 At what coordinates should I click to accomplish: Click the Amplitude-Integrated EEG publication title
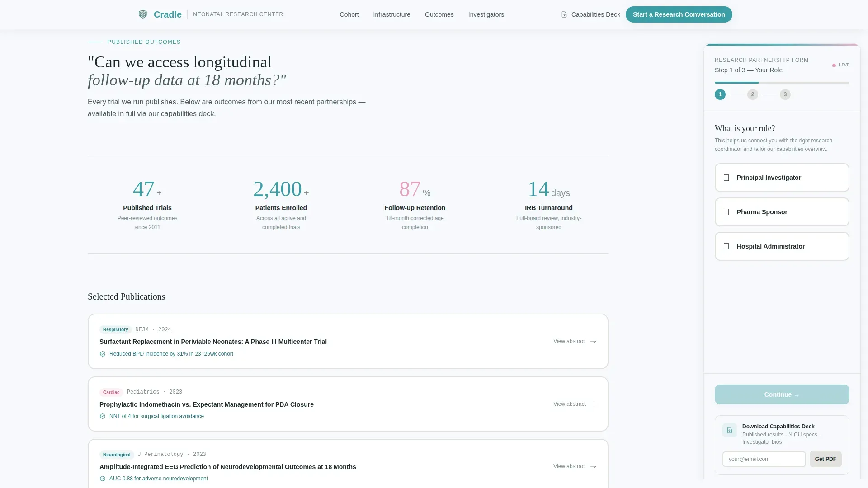228,467
